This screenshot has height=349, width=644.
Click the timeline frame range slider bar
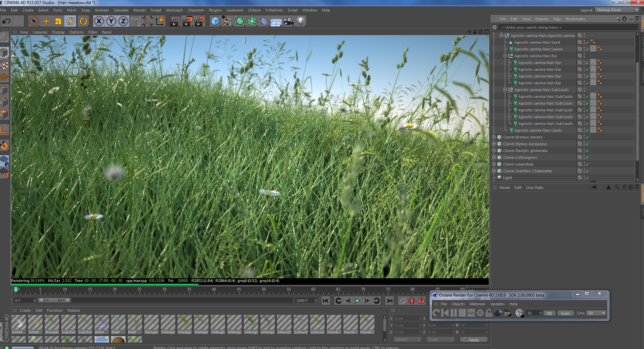(54, 300)
